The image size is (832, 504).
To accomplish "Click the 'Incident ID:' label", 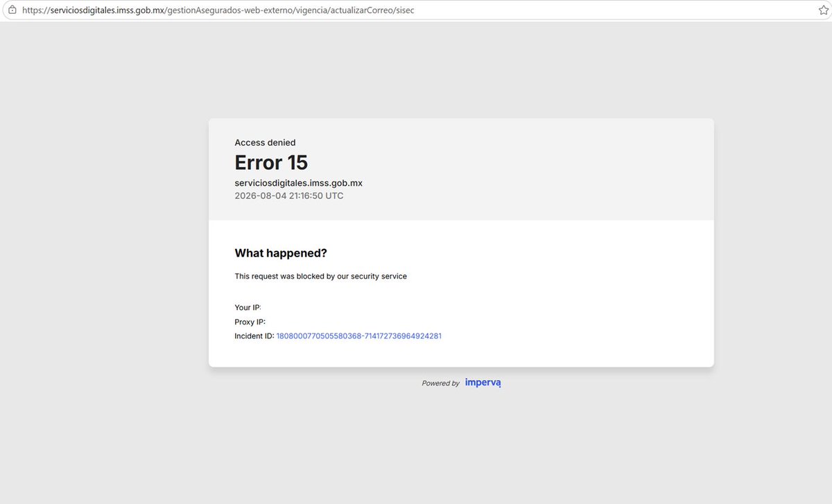I will click(x=254, y=336).
